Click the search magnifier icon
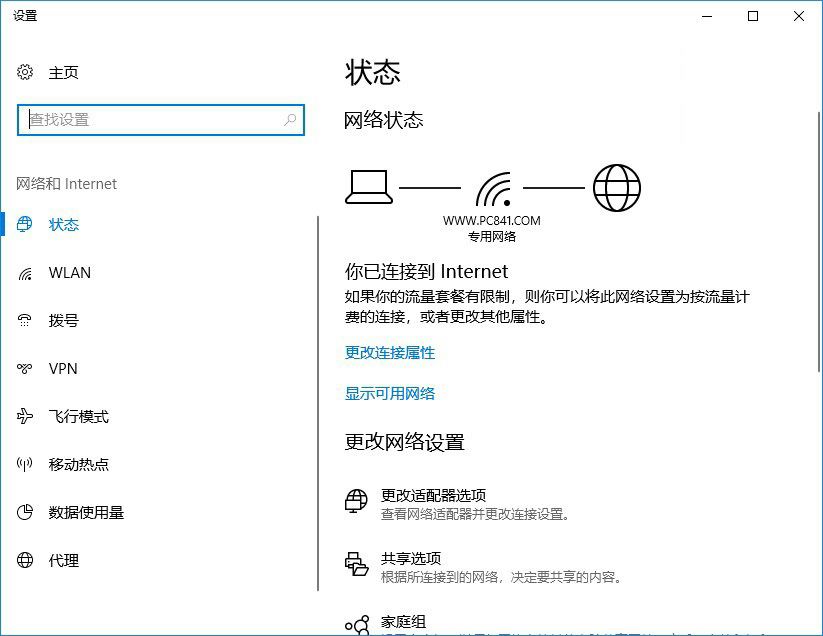The height and width of the screenshot is (636, 823). pyautogui.click(x=288, y=119)
